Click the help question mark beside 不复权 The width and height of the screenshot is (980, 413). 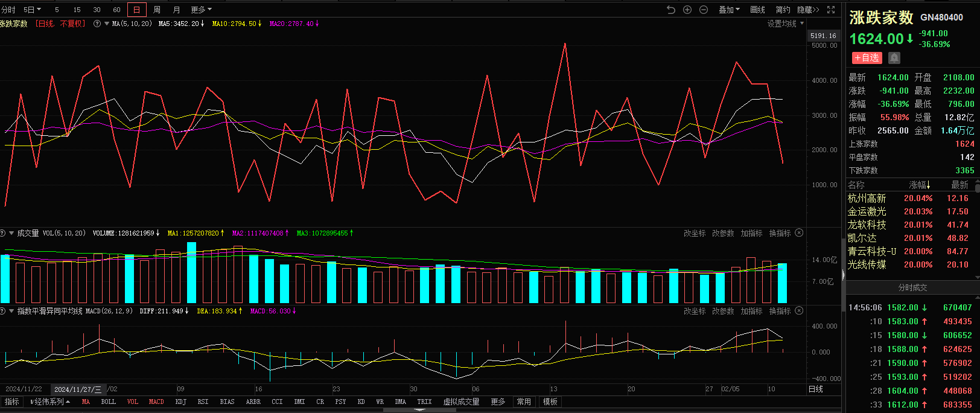point(97,24)
